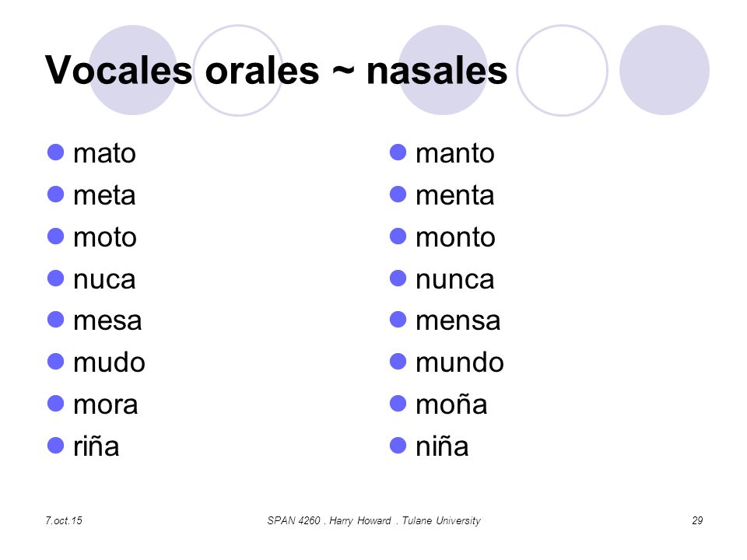Click the bullet beside 'mensa'
This screenshot has width=747, height=560.
coord(398,320)
